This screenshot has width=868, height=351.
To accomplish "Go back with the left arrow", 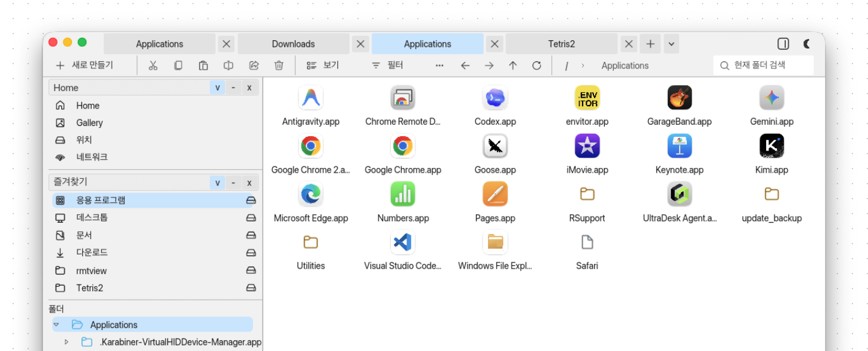I will coord(465,65).
